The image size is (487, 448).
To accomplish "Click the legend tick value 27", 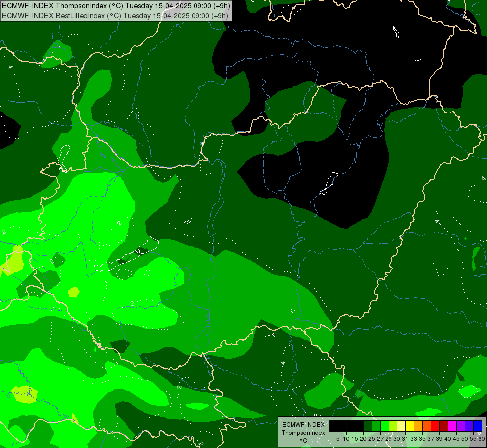I will 380,439.
